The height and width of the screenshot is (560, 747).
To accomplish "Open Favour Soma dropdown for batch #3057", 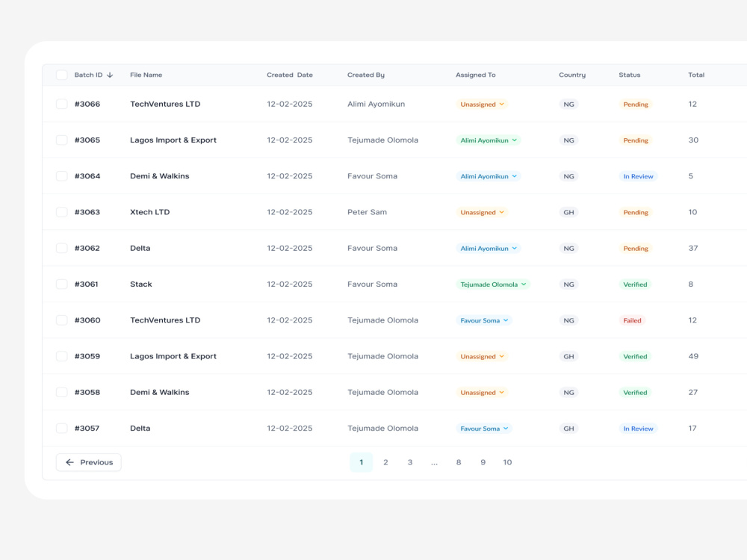I will click(484, 429).
